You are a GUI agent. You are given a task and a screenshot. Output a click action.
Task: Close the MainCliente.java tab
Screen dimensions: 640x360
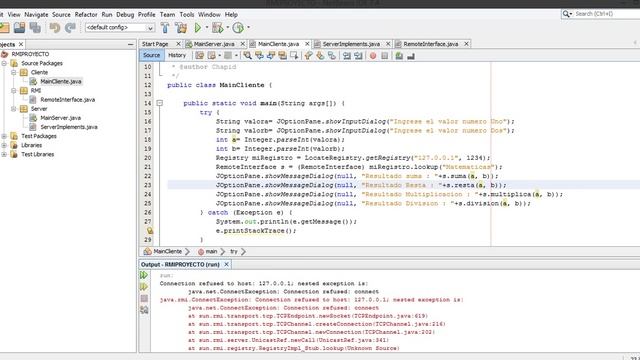307,44
